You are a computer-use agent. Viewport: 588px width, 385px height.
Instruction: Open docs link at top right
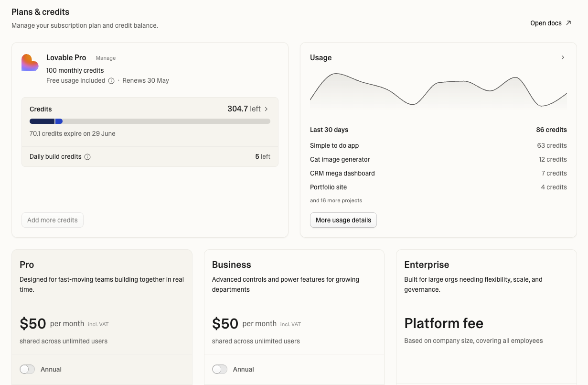[551, 23]
